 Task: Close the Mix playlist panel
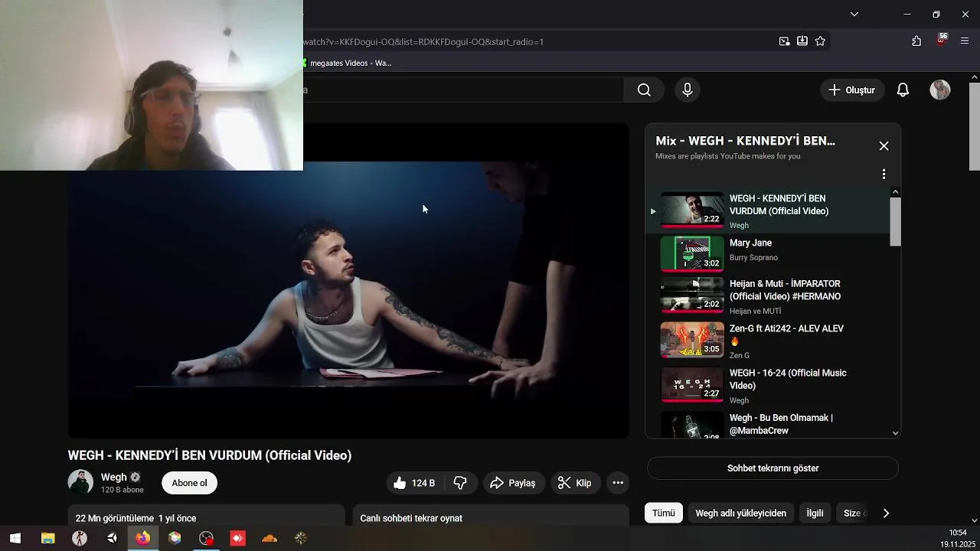[884, 146]
